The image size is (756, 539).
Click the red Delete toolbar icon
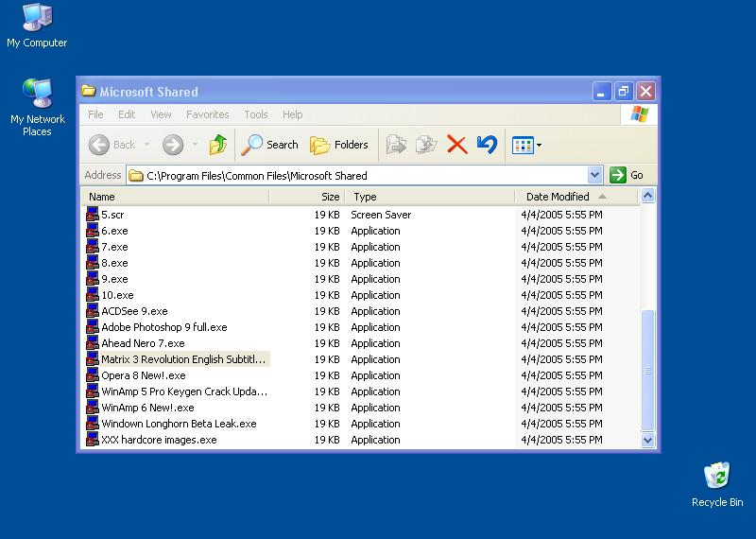pyautogui.click(x=456, y=145)
